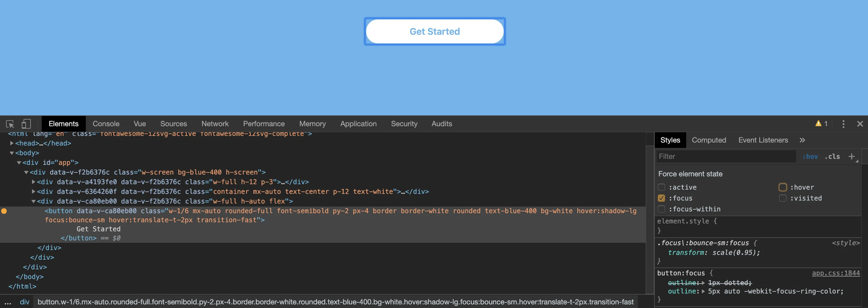This screenshot has height=308, width=868.
Task: Click the breadcrumb ellipsis overflow
Action: tap(8, 302)
